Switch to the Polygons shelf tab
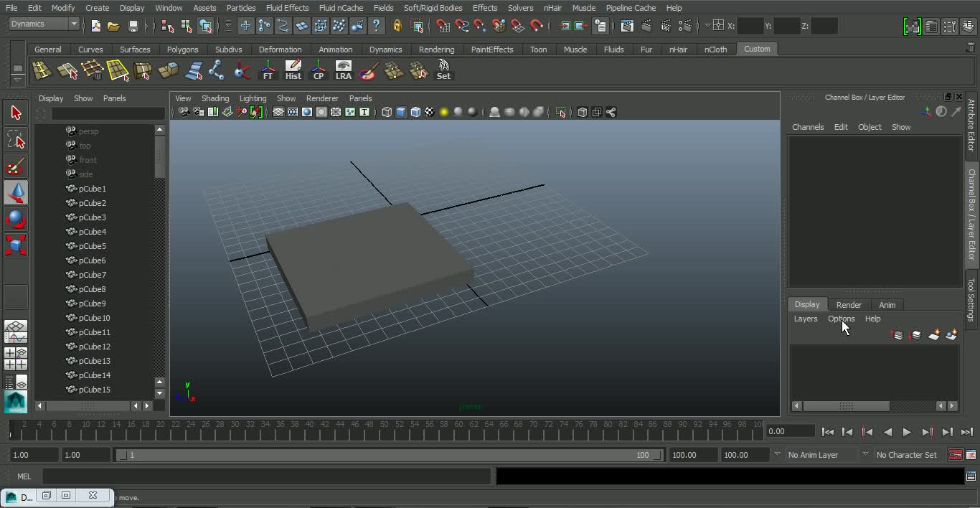 coord(182,50)
